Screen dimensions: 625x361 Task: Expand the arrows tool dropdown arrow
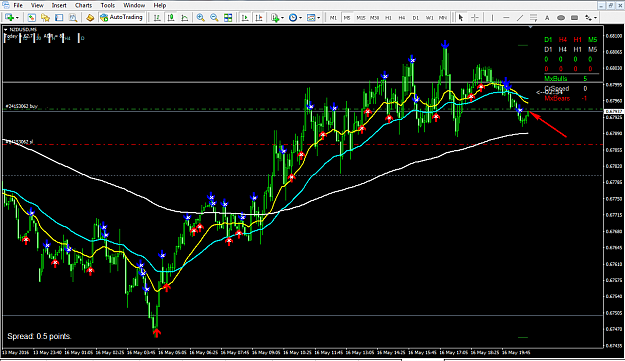596,18
